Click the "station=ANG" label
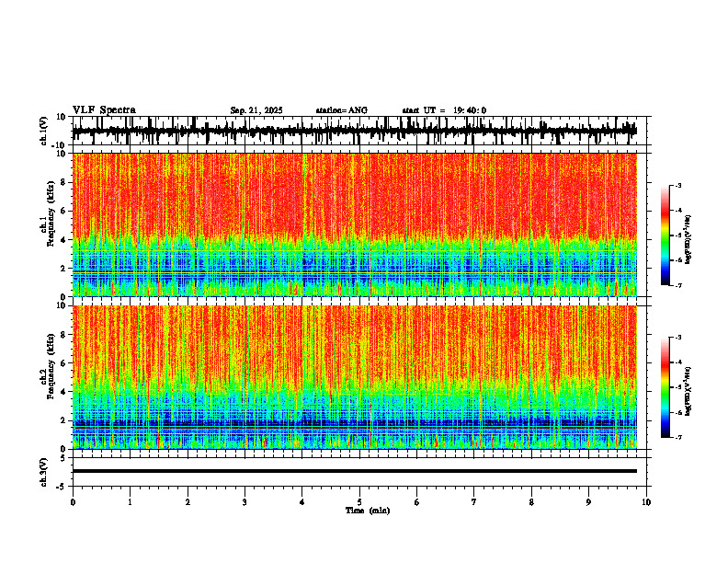Screen dimensions: 728x563 click(342, 110)
